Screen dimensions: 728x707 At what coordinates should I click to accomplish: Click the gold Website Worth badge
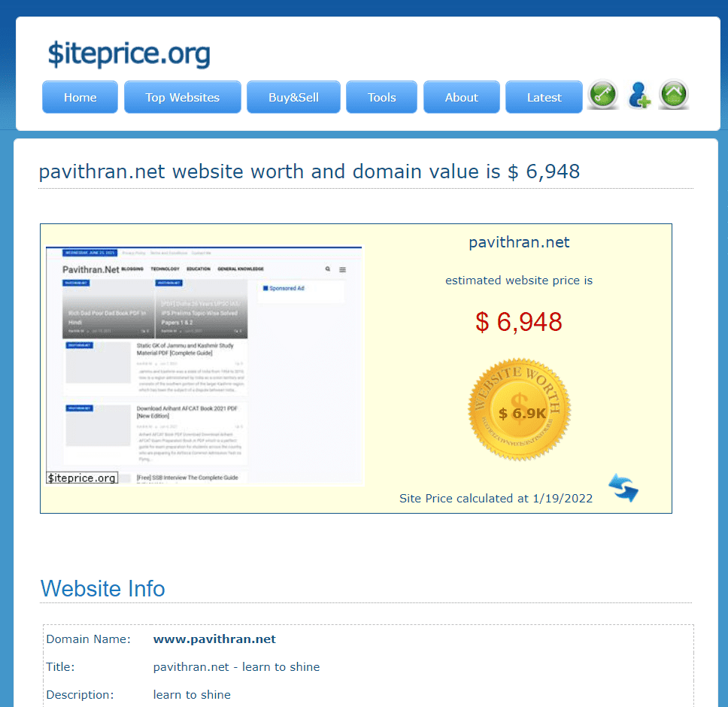click(519, 409)
